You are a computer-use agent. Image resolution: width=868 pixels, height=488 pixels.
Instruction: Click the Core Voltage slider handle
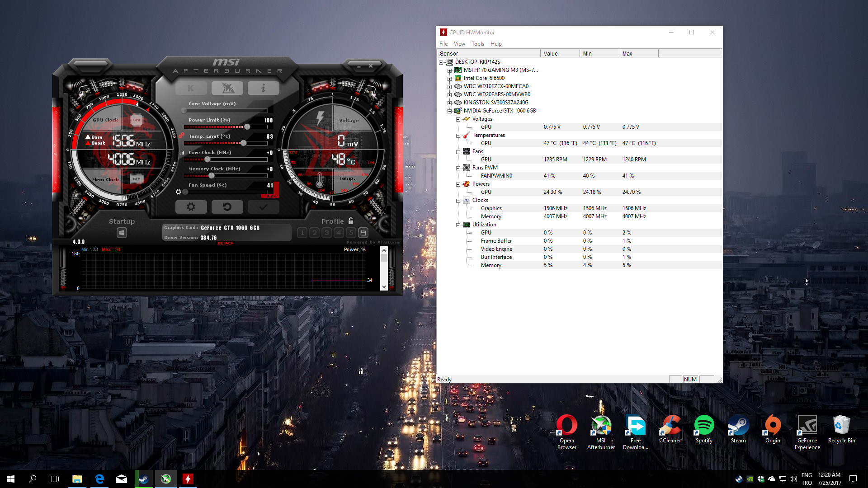point(184,111)
